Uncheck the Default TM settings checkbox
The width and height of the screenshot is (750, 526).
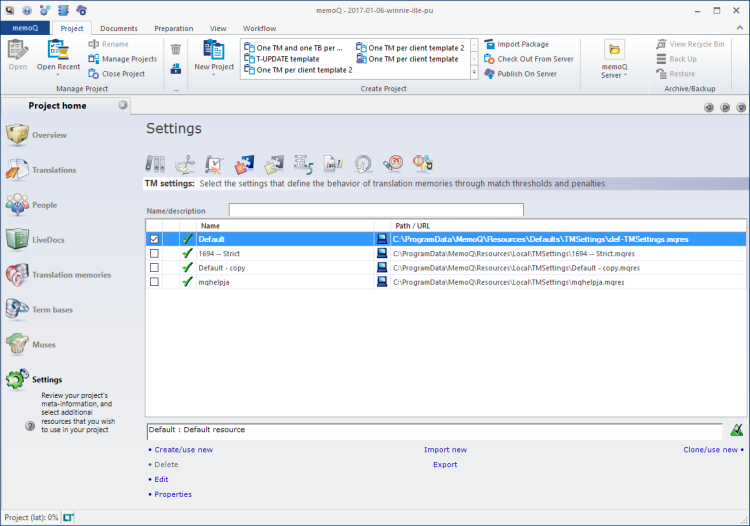(154, 240)
